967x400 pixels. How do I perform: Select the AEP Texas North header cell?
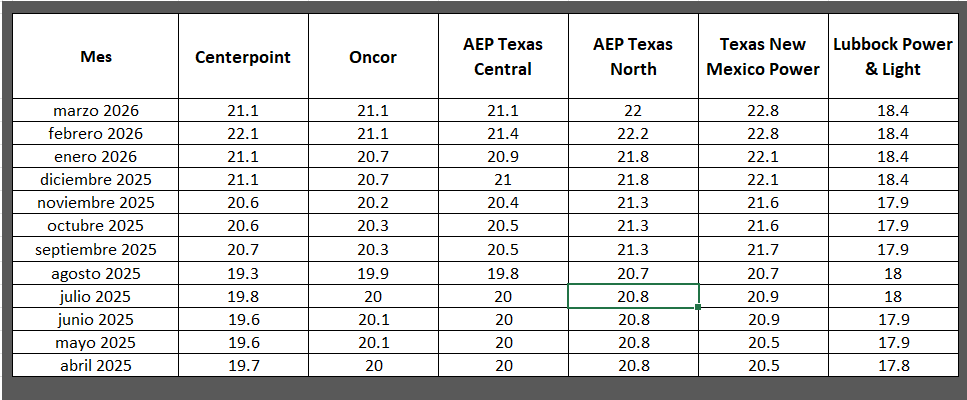coord(633,57)
